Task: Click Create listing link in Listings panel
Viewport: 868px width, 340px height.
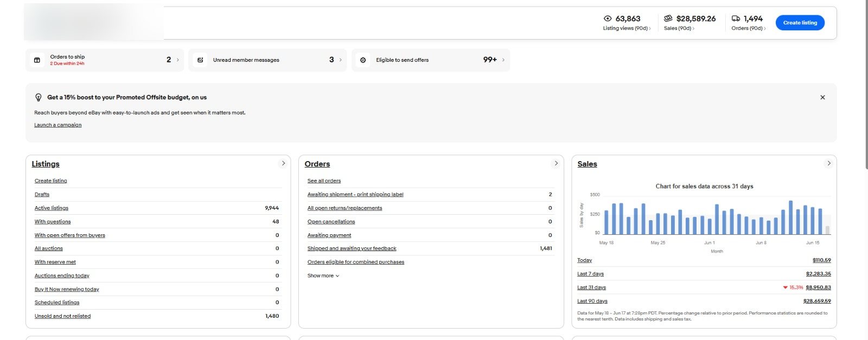Action: click(51, 181)
